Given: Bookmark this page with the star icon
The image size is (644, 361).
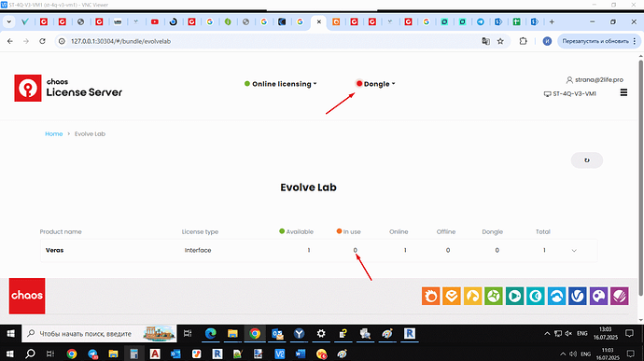Looking at the screenshot, I should [x=500, y=41].
